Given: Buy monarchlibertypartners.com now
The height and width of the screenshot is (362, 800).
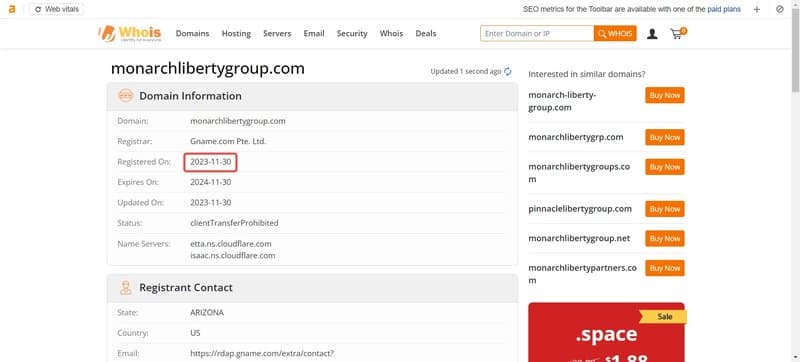Looking at the screenshot, I should [x=665, y=268].
